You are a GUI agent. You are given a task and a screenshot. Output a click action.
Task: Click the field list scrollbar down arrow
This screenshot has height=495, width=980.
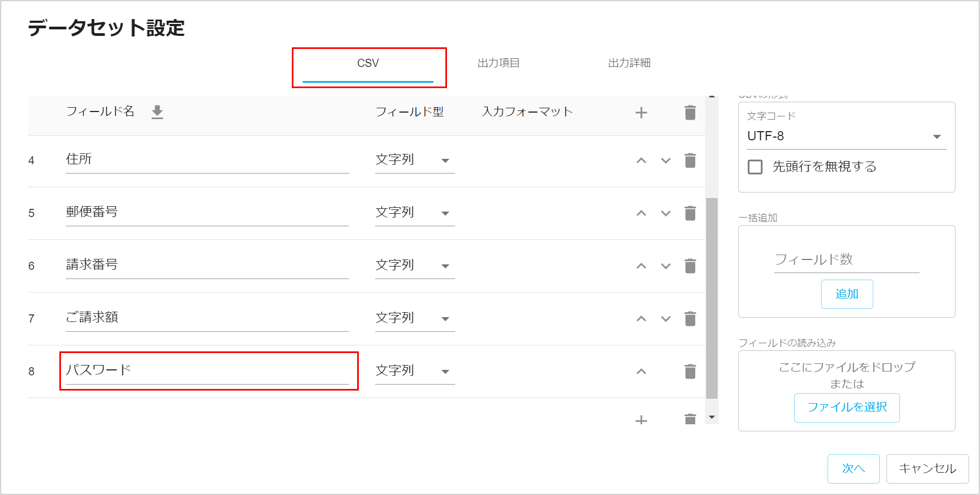coord(712,417)
